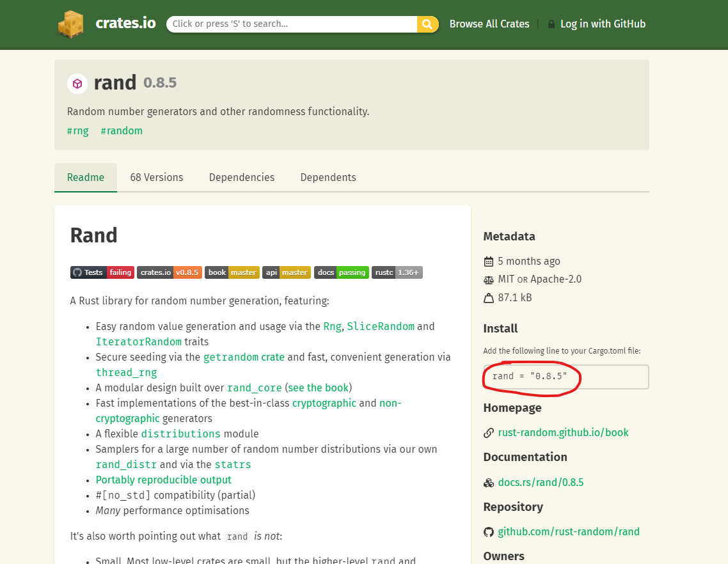
Task: Open rust-random.github.io/book homepage link
Action: (563, 433)
